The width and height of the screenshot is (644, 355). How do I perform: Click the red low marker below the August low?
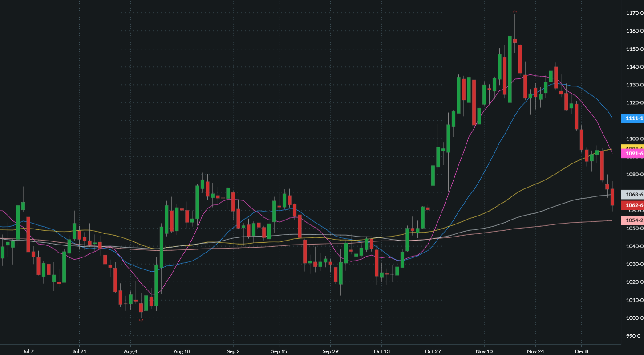tap(141, 320)
